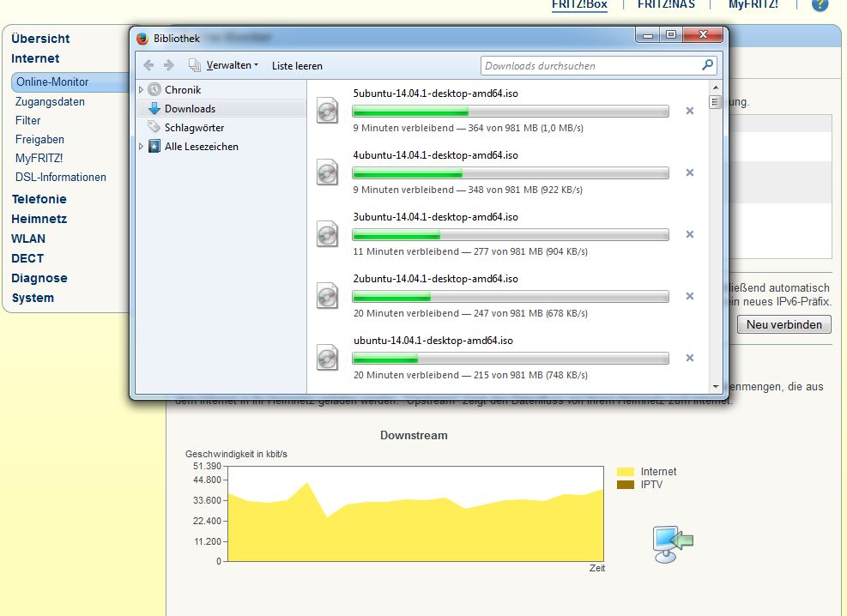The image size is (847, 616).
Task: Click status text 364 von 981 MB
Action: [502, 128]
